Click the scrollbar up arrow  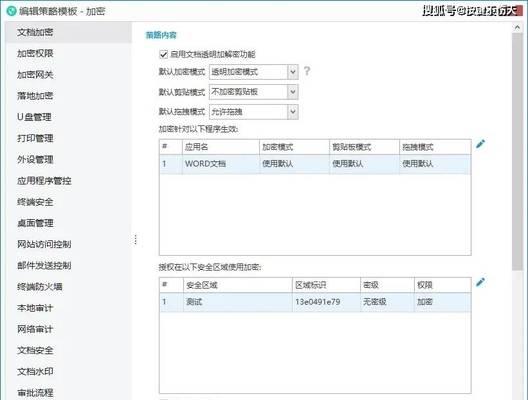click(517, 28)
